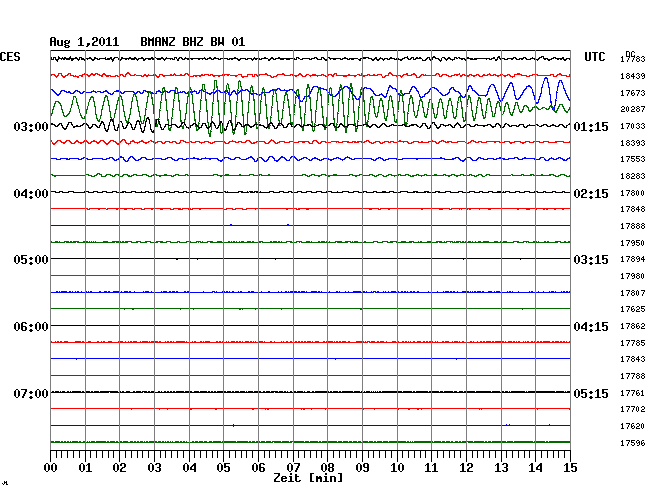The image size is (650, 494).
Task: Click the x-axis minute label "00"
Action: pos(51,468)
